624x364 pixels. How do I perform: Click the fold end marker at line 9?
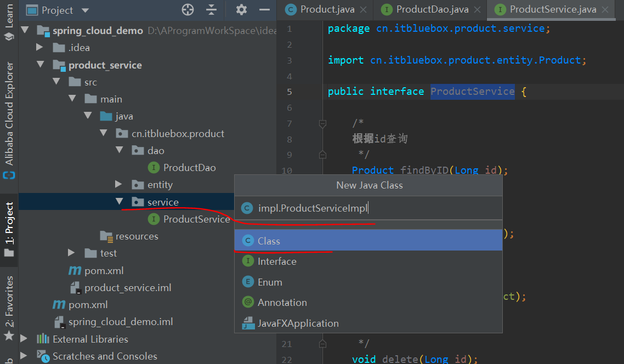323,155
